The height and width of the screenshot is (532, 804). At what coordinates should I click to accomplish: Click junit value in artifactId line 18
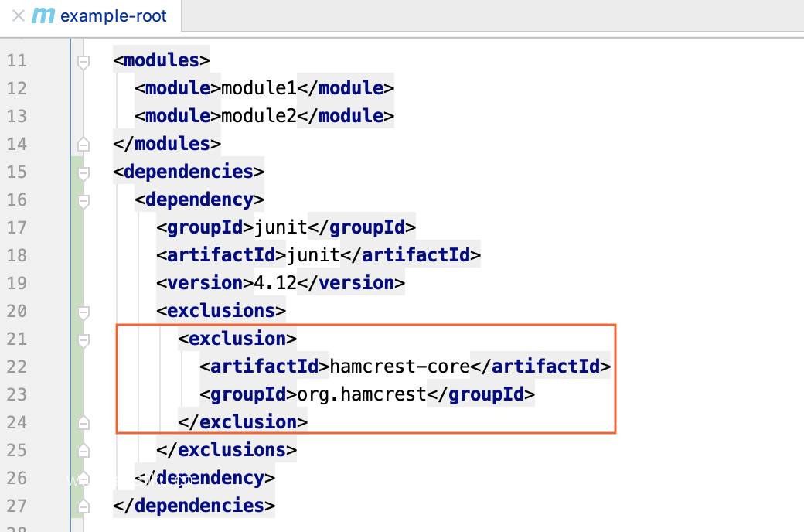[313, 254]
